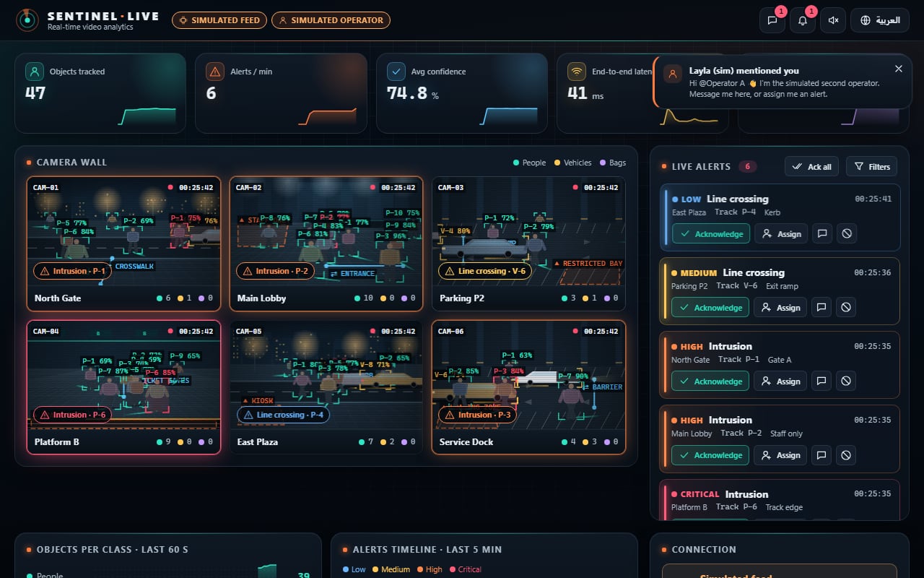Click the Avg confidence checkmark icon

pos(396,72)
